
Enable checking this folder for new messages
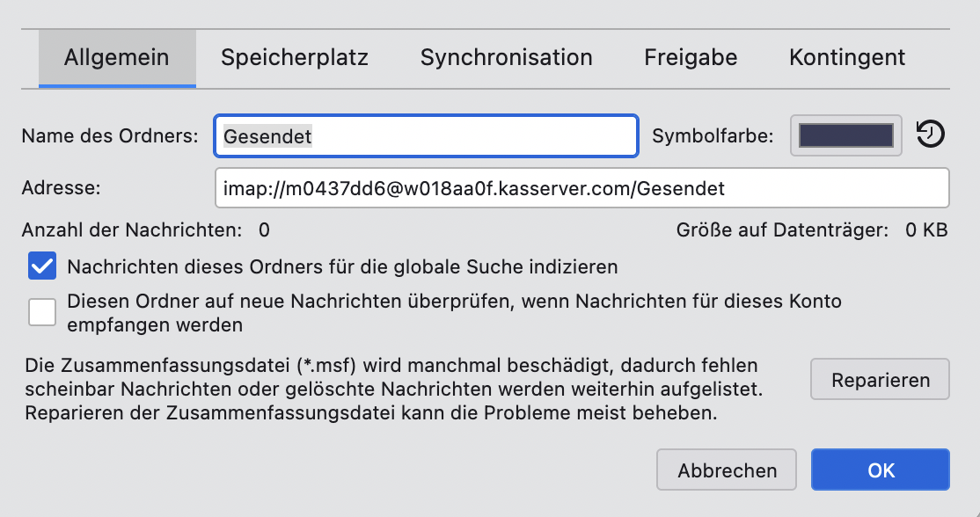point(42,312)
